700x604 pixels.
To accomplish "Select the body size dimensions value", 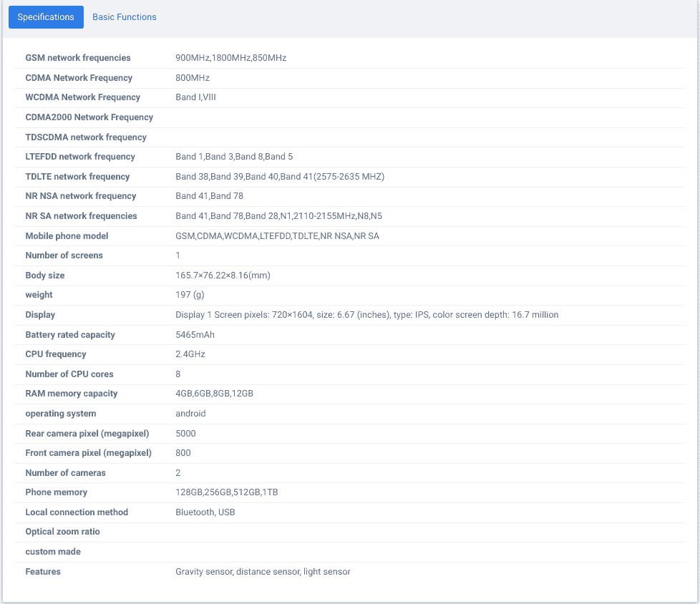I will (223, 276).
